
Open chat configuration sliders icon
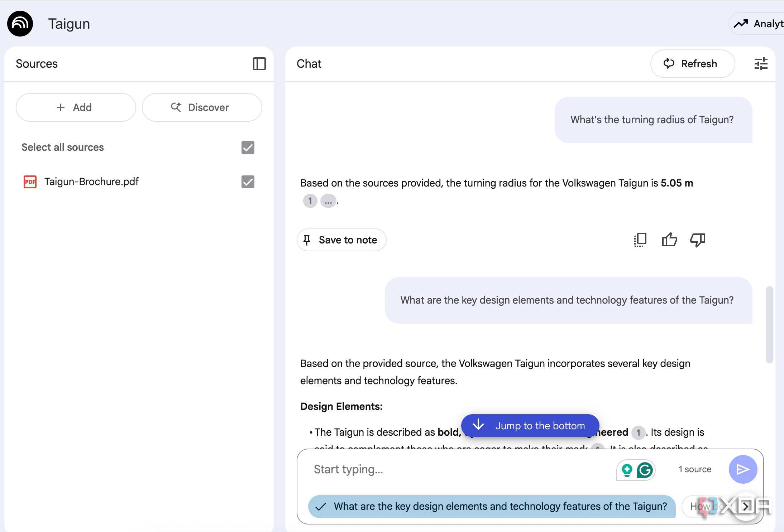[x=761, y=64]
